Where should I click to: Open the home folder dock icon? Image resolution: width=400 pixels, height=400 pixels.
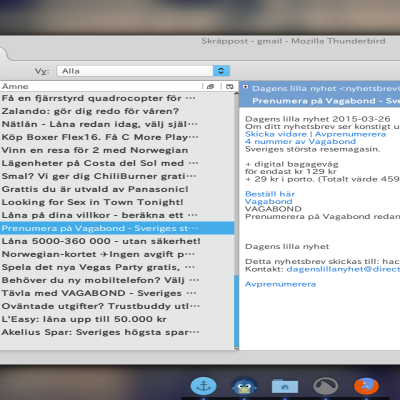coord(285,386)
